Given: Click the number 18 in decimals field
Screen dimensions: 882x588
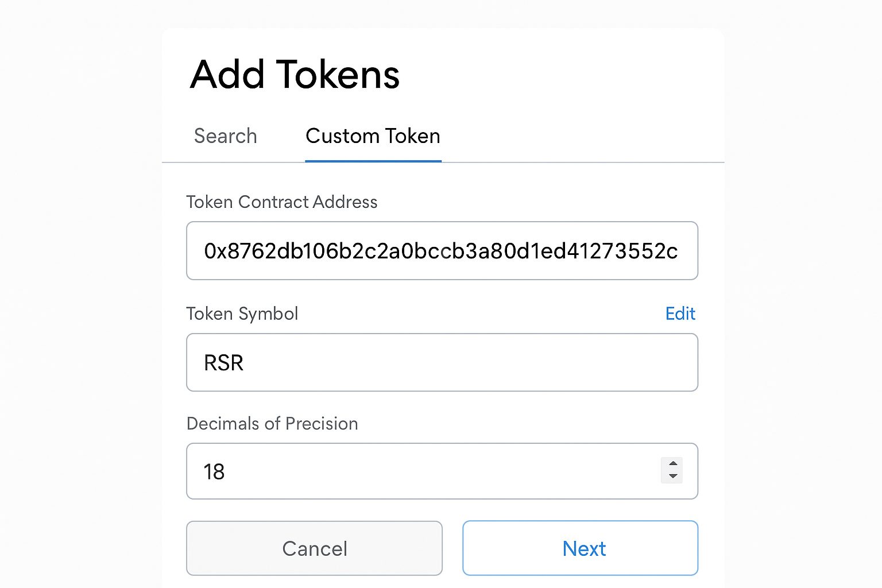Looking at the screenshot, I should tap(214, 472).
